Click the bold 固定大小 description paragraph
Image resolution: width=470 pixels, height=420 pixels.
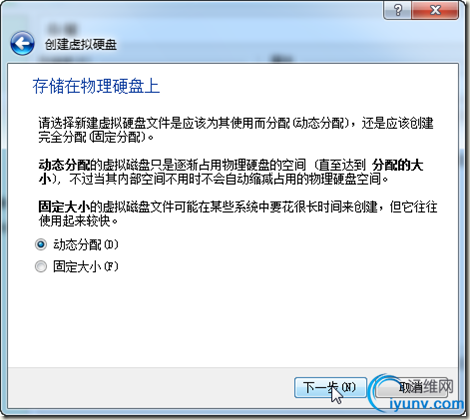tap(238, 214)
